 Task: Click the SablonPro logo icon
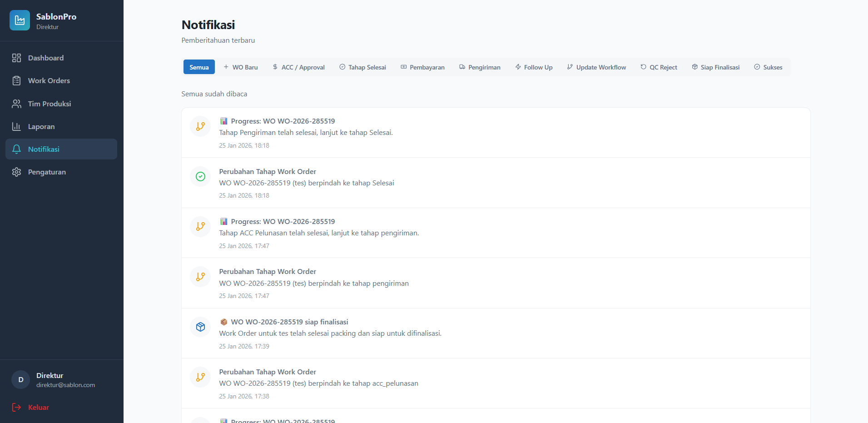[20, 20]
